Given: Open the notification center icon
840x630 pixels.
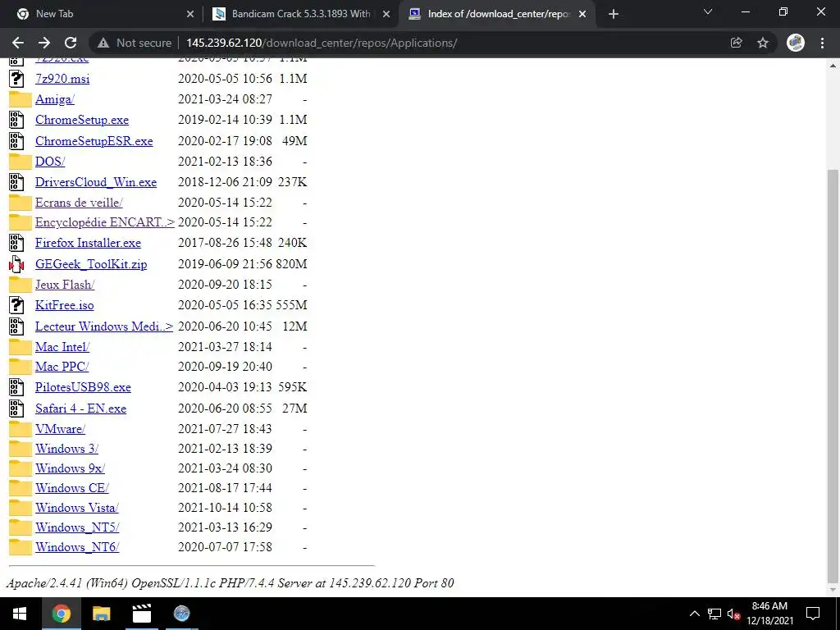Looking at the screenshot, I should (x=813, y=614).
